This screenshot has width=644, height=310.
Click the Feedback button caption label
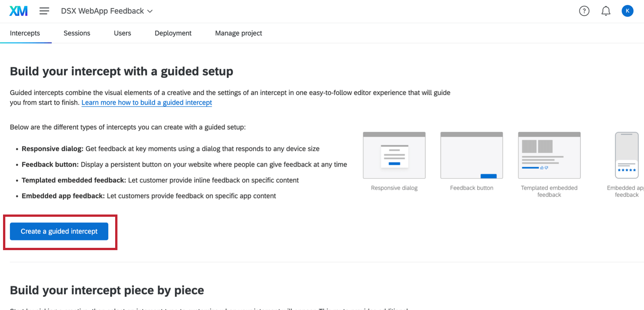[471, 188]
